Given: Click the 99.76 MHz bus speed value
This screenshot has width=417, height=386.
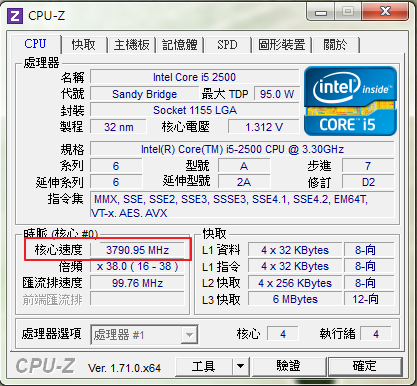Looking at the screenshot, I should [x=137, y=283].
